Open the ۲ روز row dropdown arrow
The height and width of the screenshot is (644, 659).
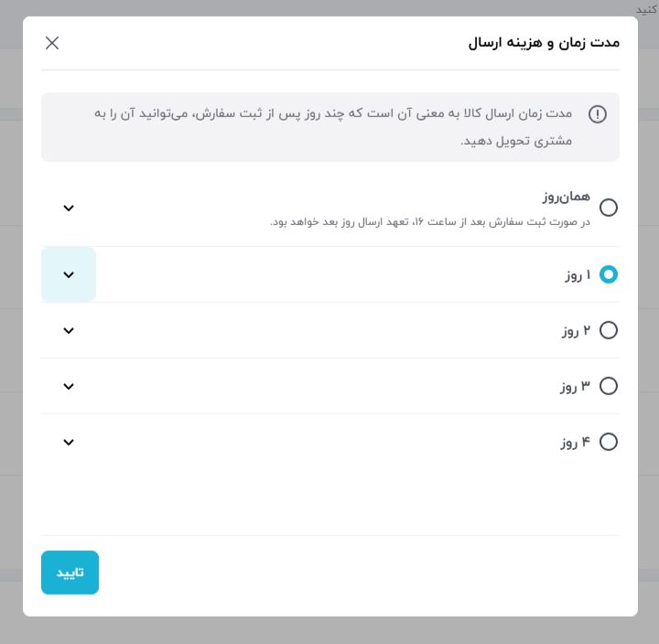pyautogui.click(x=69, y=330)
